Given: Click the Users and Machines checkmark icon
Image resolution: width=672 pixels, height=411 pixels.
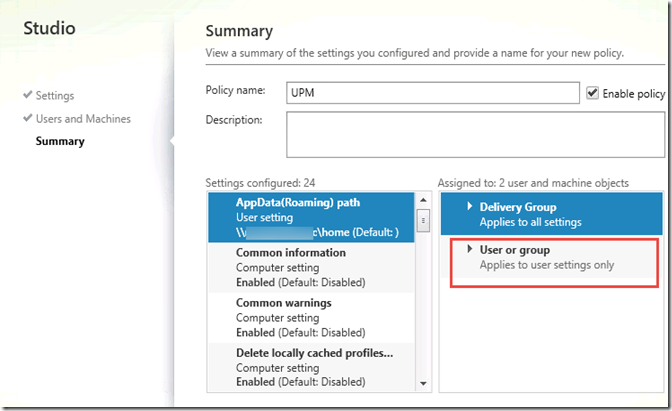Looking at the screenshot, I should [27, 119].
